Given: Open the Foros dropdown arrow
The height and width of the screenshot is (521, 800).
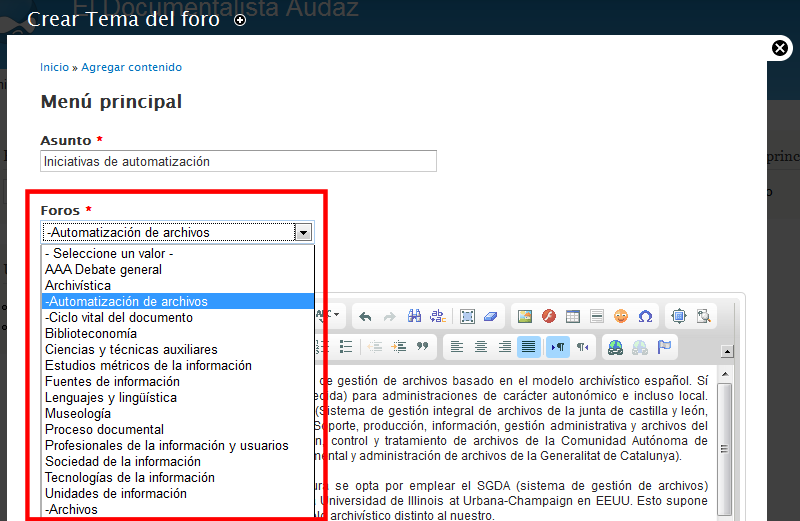Looking at the screenshot, I should pos(303,232).
